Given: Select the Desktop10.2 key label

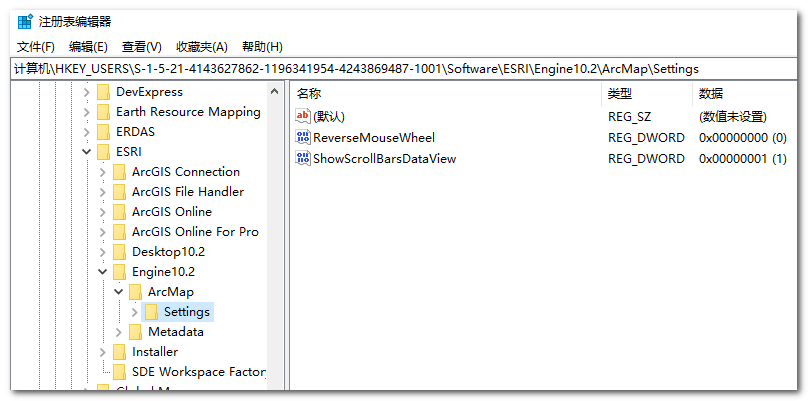Looking at the screenshot, I should pos(168,253).
